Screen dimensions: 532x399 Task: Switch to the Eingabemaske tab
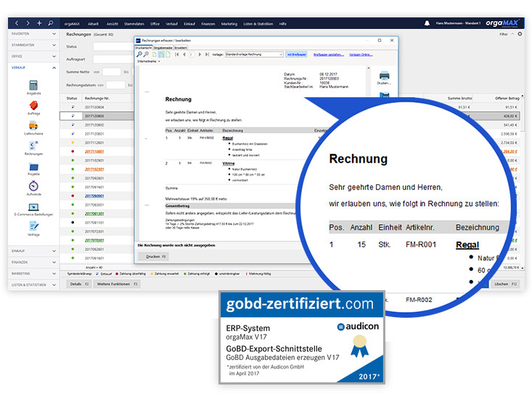[x=163, y=48]
